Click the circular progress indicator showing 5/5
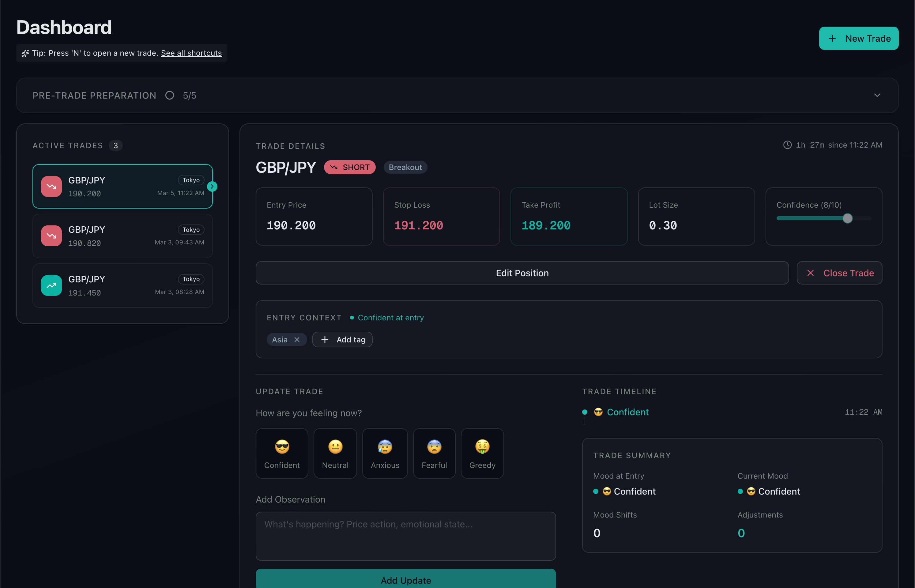The height and width of the screenshot is (588, 915). point(169,96)
